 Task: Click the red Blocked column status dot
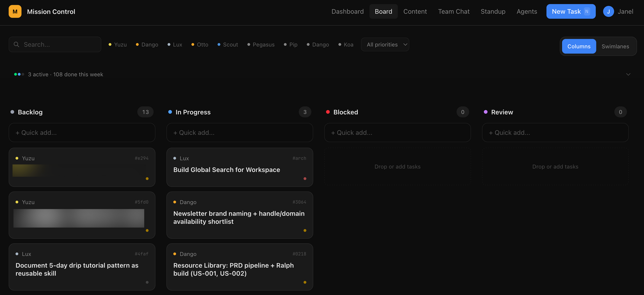click(x=328, y=112)
